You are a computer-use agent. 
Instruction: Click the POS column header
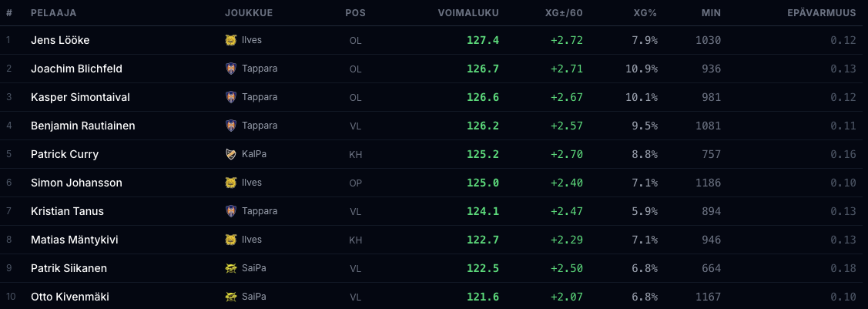point(355,13)
